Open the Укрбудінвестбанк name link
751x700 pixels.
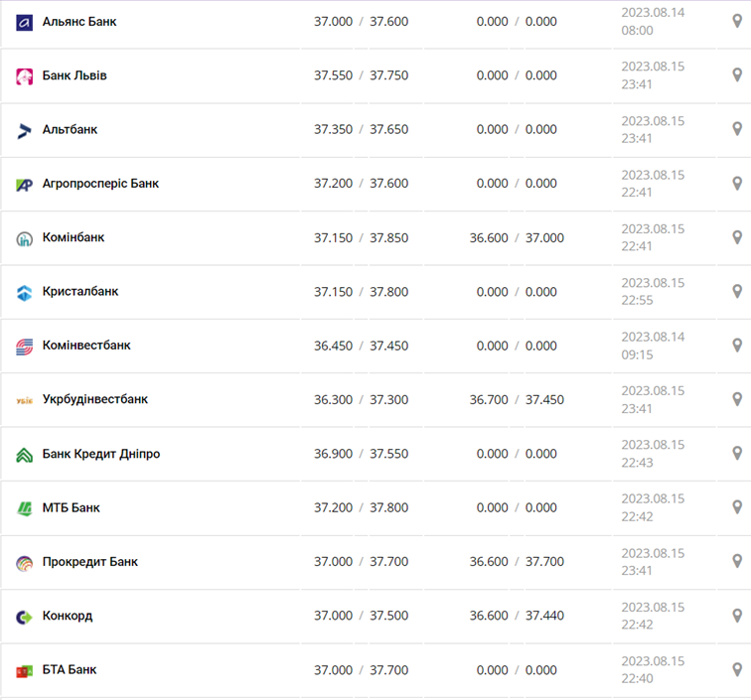pyautogui.click(x=94, y=399)
